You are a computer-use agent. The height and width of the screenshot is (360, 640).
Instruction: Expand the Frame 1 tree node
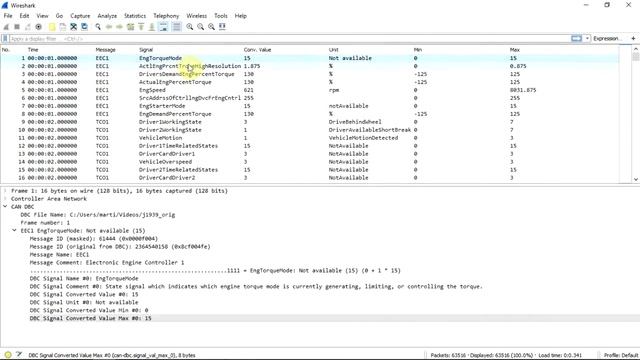point(5,191)
